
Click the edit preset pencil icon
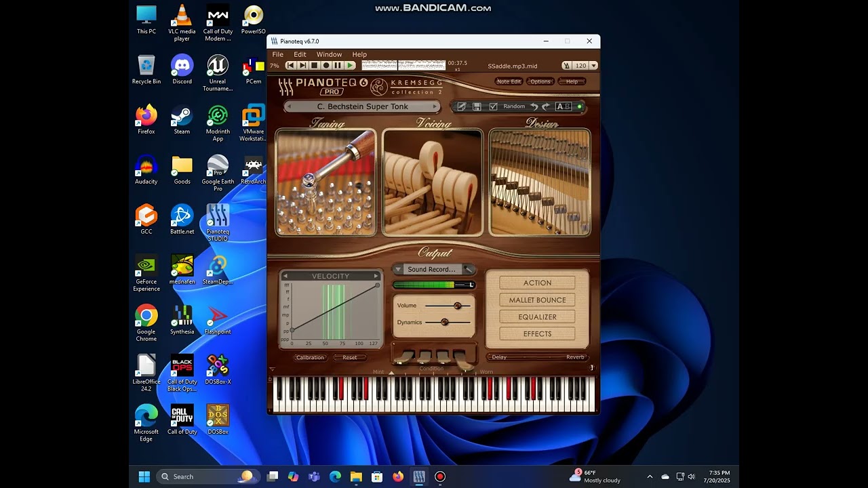[462, 106]
